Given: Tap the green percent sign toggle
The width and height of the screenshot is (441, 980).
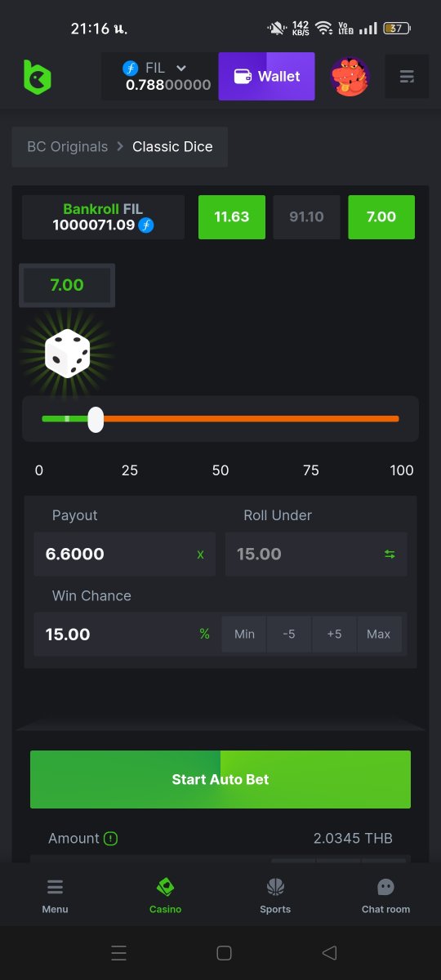Looking at the screenshot, I should [204, 635].
